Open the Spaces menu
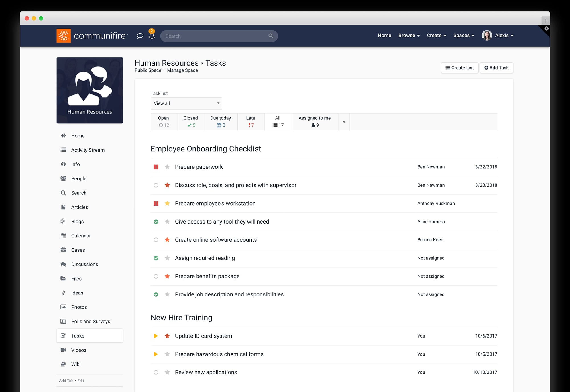This screenshot has height=392, width=570. tap(464, 36)
